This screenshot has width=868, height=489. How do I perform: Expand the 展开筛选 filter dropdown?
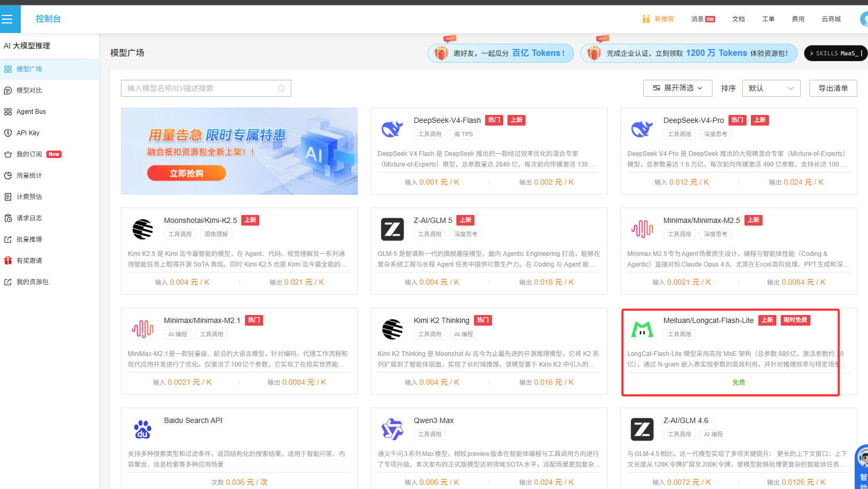(x=678, y=88)
